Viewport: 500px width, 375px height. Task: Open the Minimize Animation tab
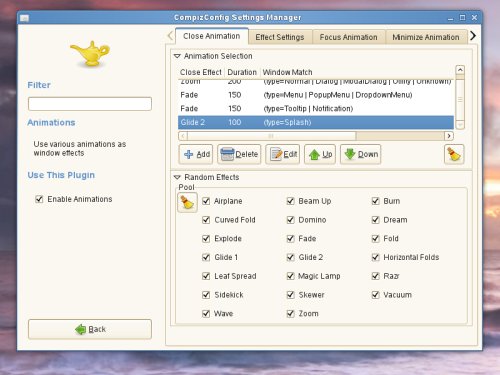426,37
